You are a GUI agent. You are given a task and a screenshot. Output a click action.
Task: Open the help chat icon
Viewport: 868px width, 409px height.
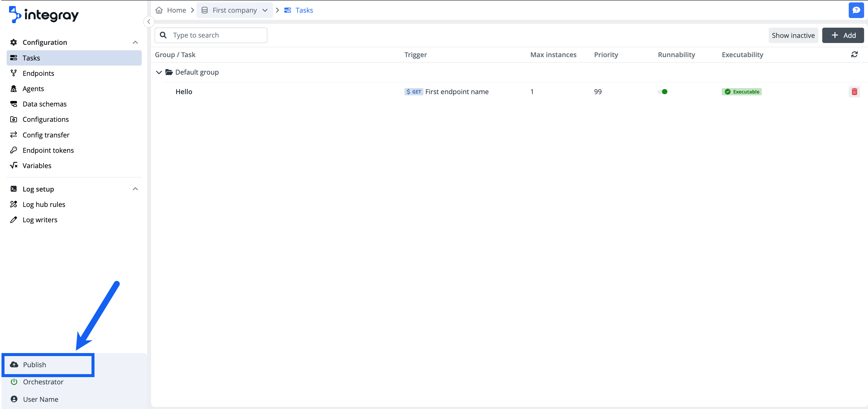click(856, 10)
